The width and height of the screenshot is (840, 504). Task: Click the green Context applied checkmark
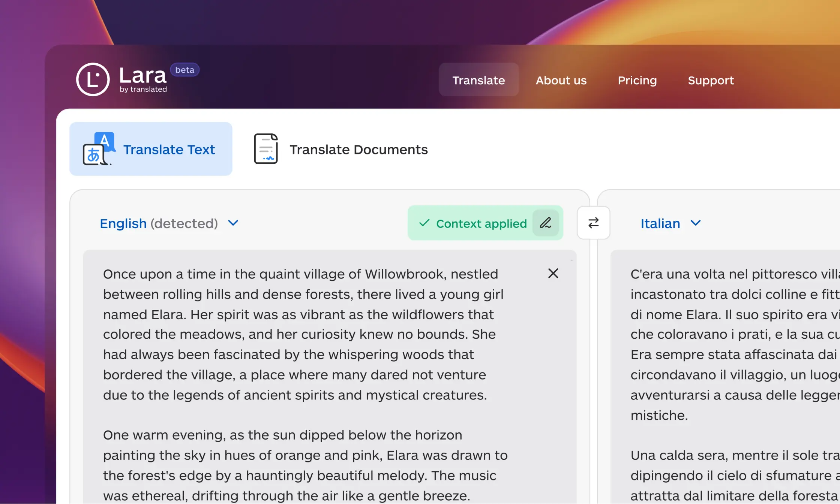424,223
